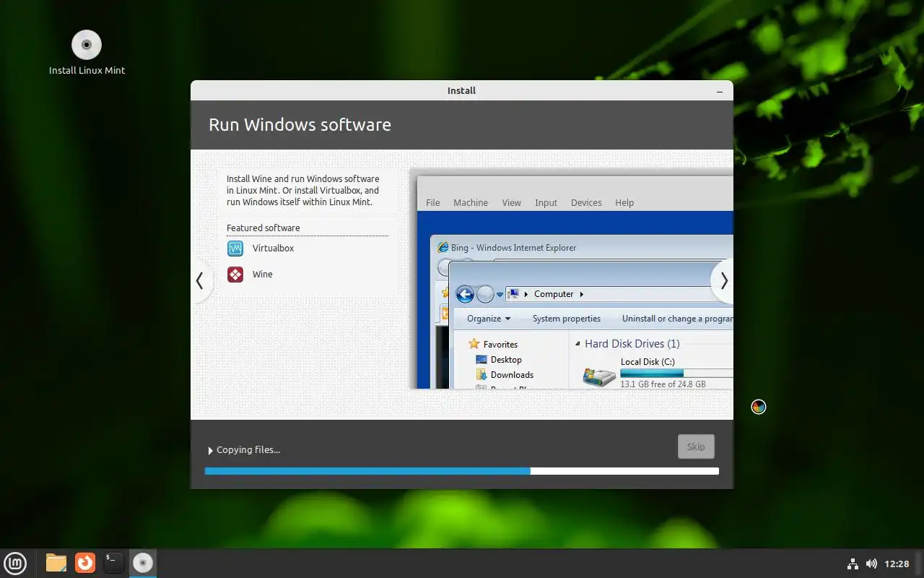Click the Input menu in the slideshow screenshot
The image size is (924, 578).
tap(546, 203)
